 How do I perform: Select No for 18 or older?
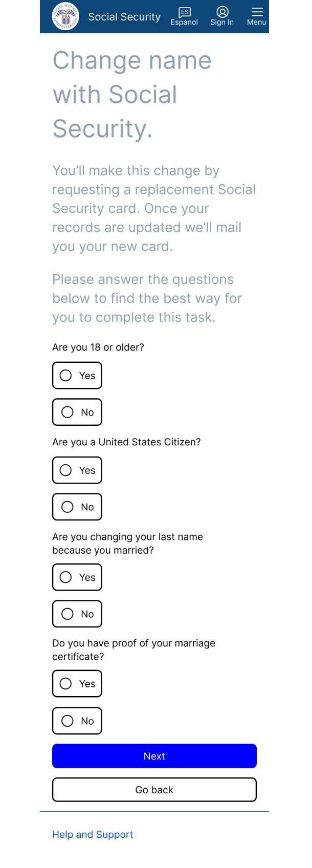77,412
